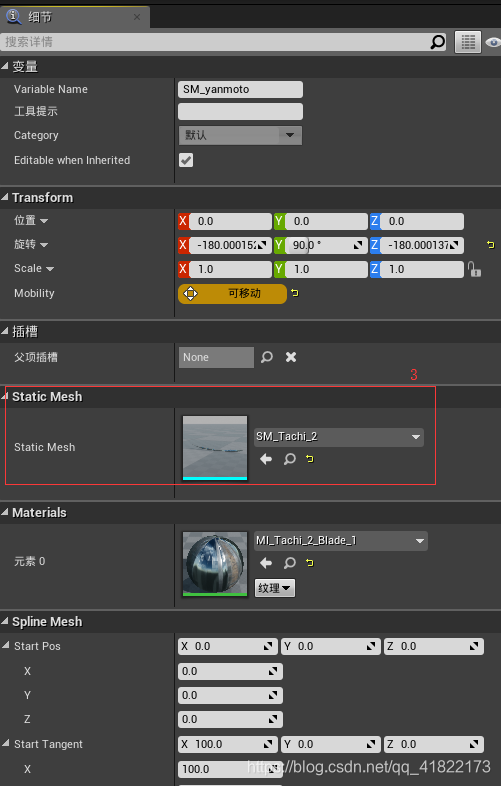This screenshot has width=501, height=786.
Task: Click Start Tangent inline X field 100.0
Action: point(228,744)
